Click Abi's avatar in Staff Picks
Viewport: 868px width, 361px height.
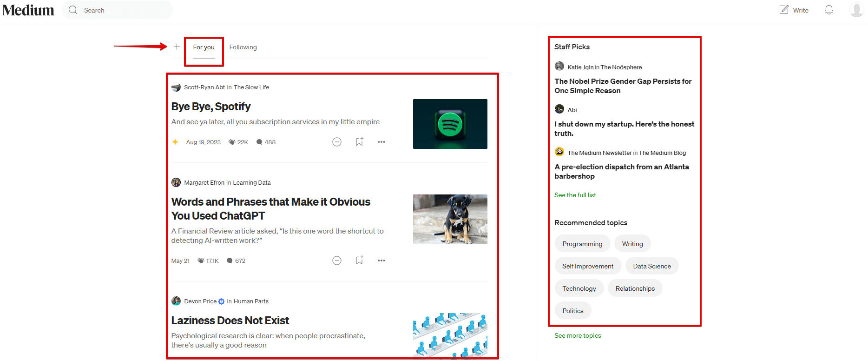point(559,109)
